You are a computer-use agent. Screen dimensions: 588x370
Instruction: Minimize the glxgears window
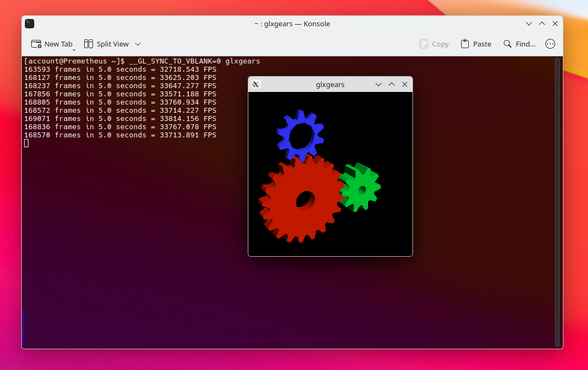(x=379, y=84)
